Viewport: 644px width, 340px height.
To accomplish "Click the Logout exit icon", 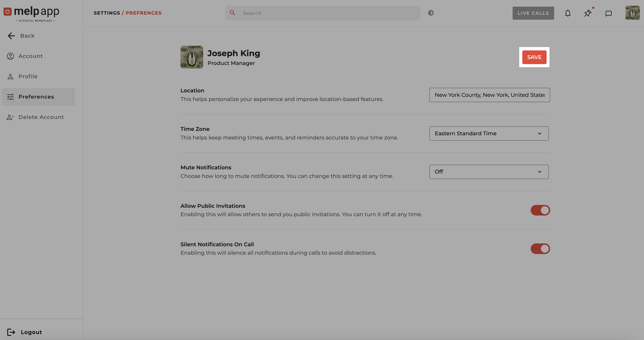I will pyautogui.click(x=11, y=332).
